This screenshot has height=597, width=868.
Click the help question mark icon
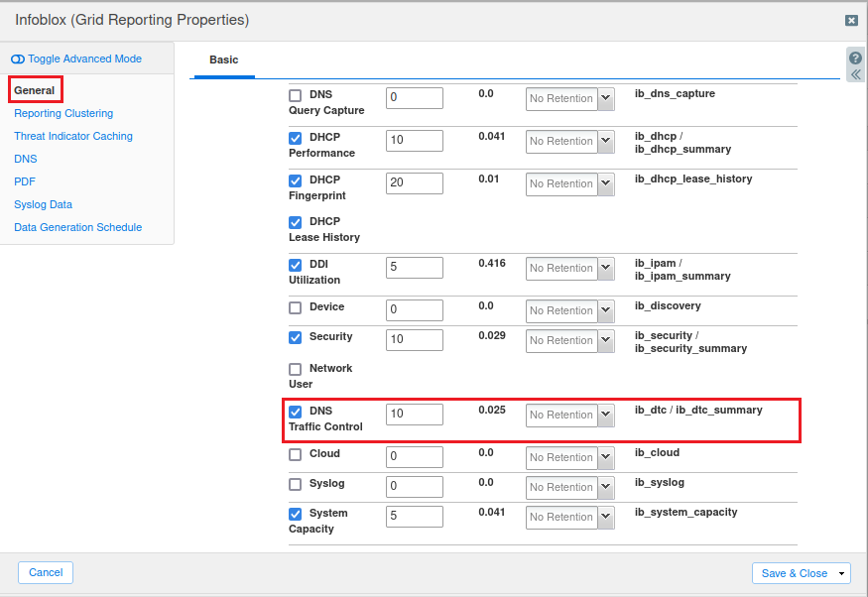(x=855, y=59)
